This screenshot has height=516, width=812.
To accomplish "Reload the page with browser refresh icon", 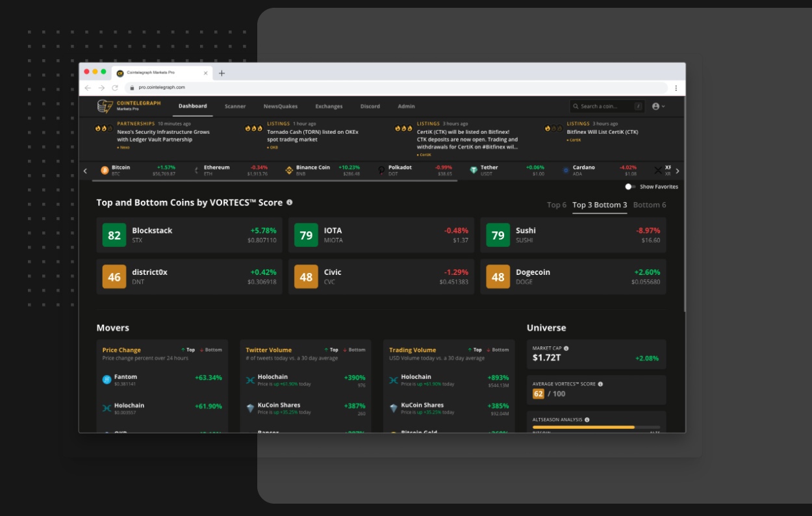I will coord(115,88).
